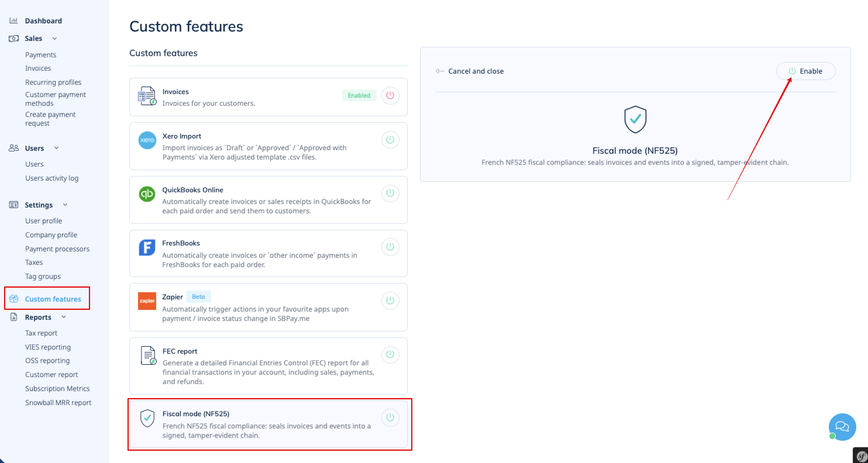Toggle the Zapier power button
The height and width of the screenshot is (463, 868).
click(390, 300)
